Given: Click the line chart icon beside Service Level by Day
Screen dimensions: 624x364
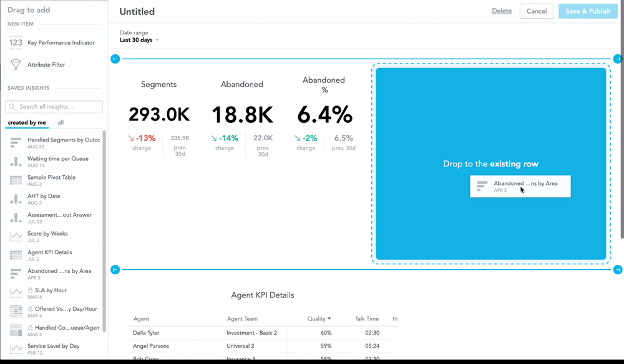Looking at the screenshot, I should tap(16, 348).
